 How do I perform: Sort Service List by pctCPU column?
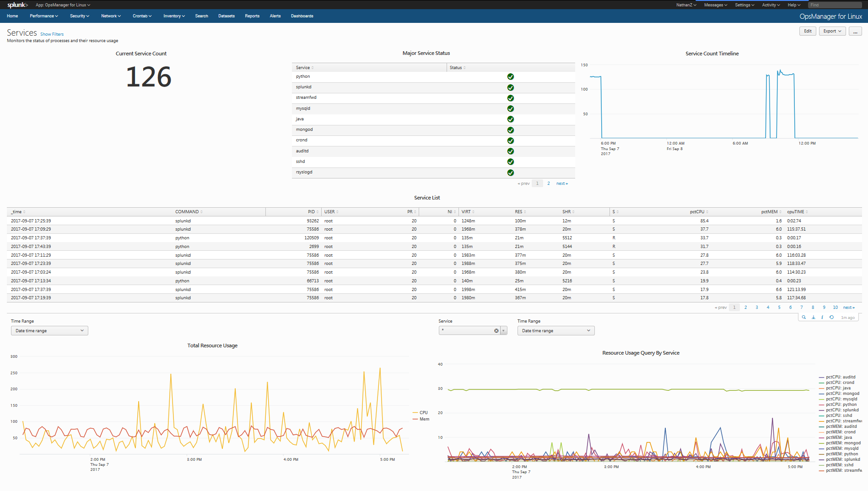[x=699, y=212]
